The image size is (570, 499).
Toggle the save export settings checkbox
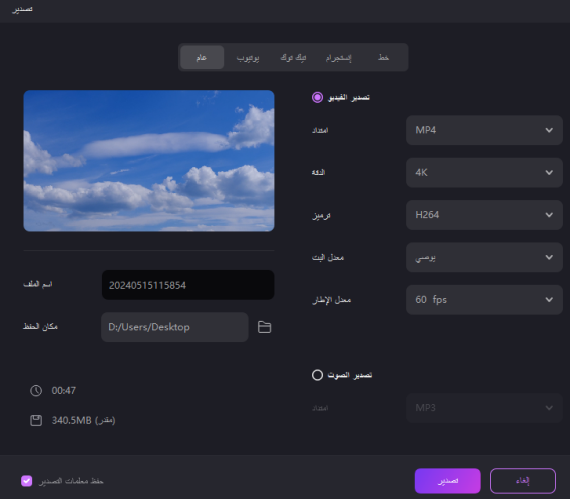(x=27, y=481)
